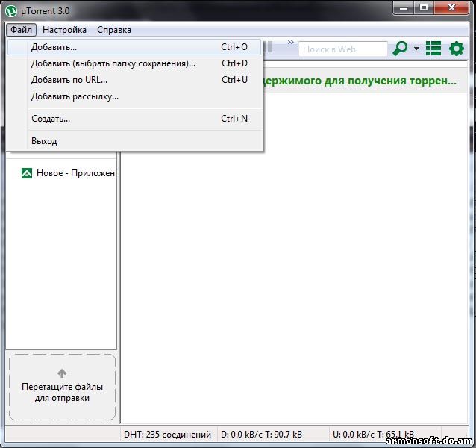Click the download speed D: 0.0 kB/c status
Image resolution: width=476 pixels, height=448 pixels.
tap(261, 435)
